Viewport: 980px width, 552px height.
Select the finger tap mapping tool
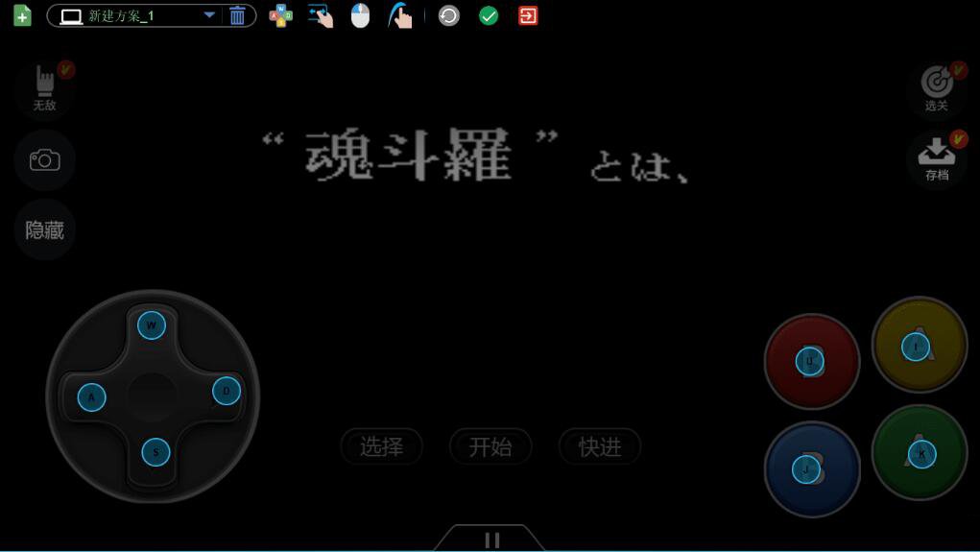tap(400, 15)
